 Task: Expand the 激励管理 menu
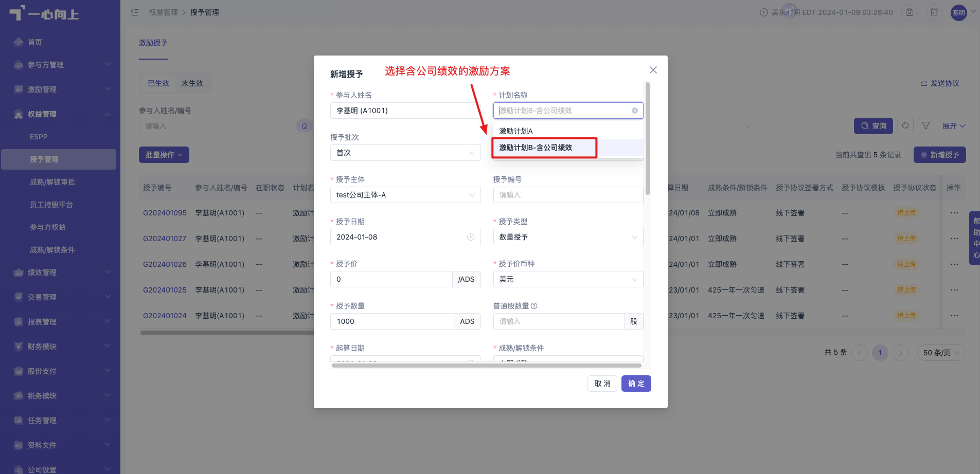pyautogui.click(x=60, y=89)
